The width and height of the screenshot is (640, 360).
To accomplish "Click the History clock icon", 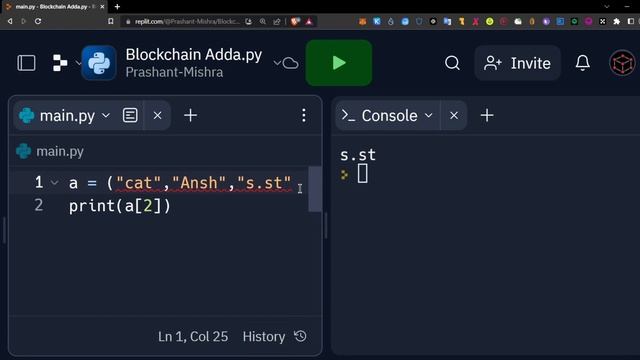I will click(300, 336).
